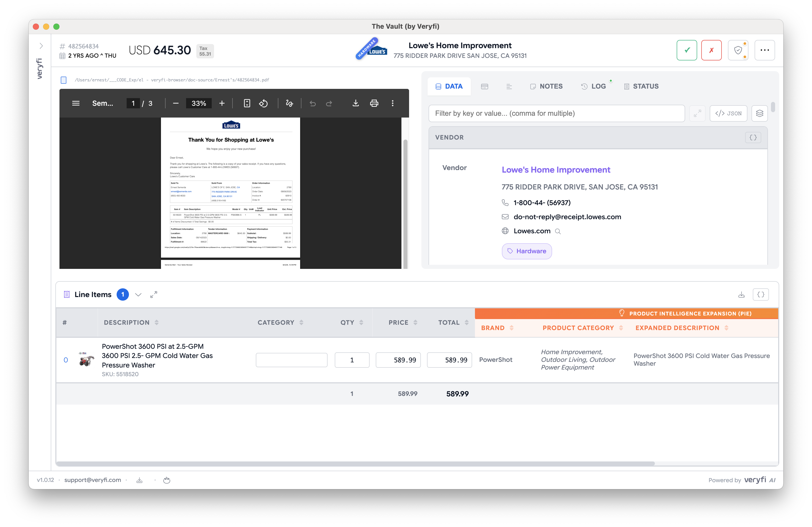Click the support@veryfi.com link
The height and width of the screenshot is (527, 812).
pos(93,480)
